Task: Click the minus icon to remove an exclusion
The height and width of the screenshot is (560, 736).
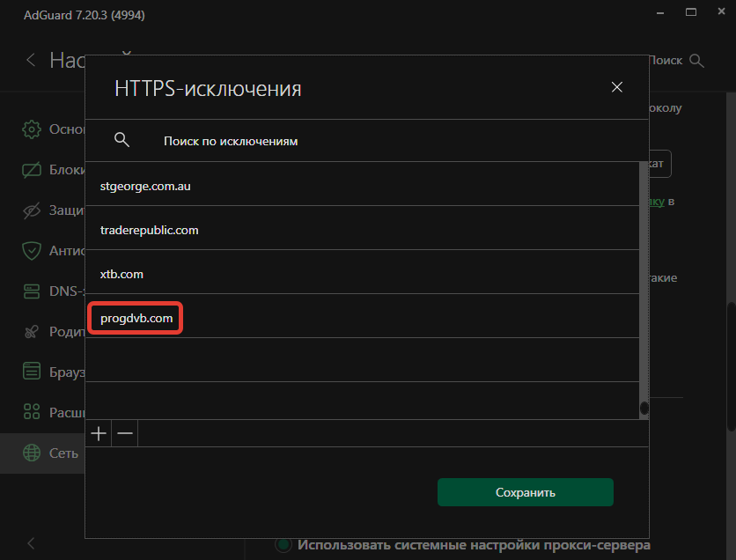Action: point(125,433)
